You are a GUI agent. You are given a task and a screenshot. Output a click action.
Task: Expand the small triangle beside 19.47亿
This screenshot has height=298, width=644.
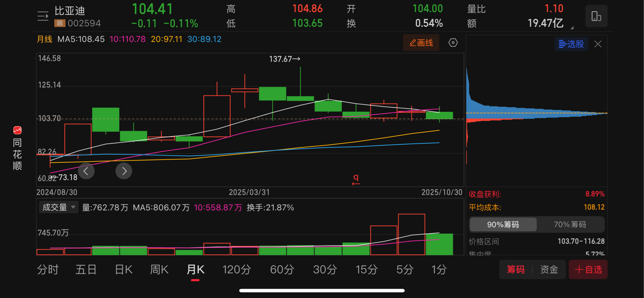coord(572,28)
